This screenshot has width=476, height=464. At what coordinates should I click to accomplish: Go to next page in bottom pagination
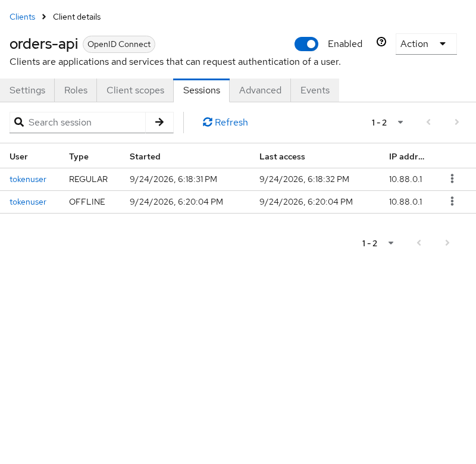[447, 243]
